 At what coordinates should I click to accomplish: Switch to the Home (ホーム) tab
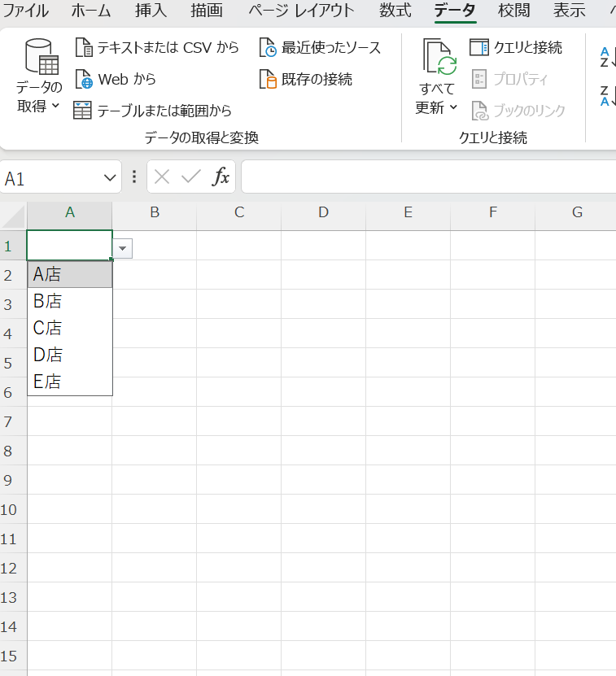(91, 11)
